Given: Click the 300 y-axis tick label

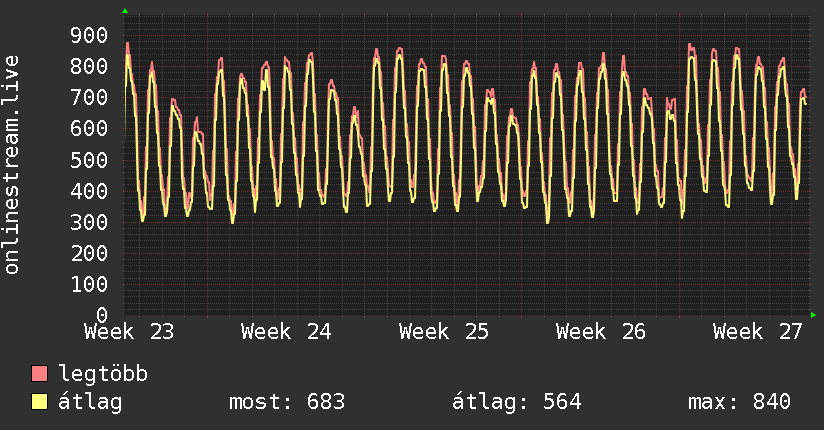Looking at the screenshot, I should pos(89,222).
